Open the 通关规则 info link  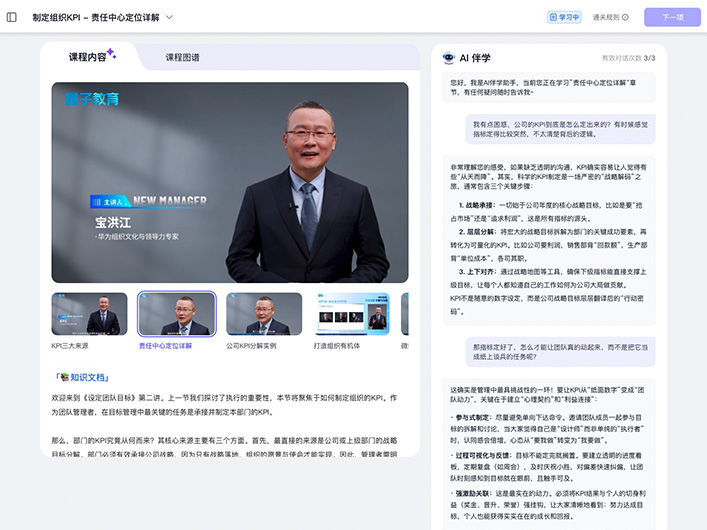610,17
